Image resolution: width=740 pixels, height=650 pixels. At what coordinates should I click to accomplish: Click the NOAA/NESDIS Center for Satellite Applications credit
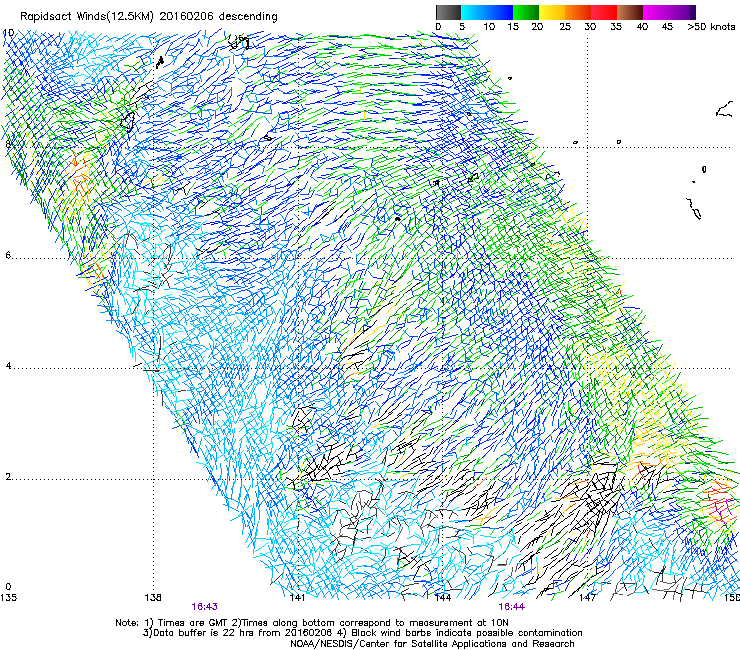432,643
